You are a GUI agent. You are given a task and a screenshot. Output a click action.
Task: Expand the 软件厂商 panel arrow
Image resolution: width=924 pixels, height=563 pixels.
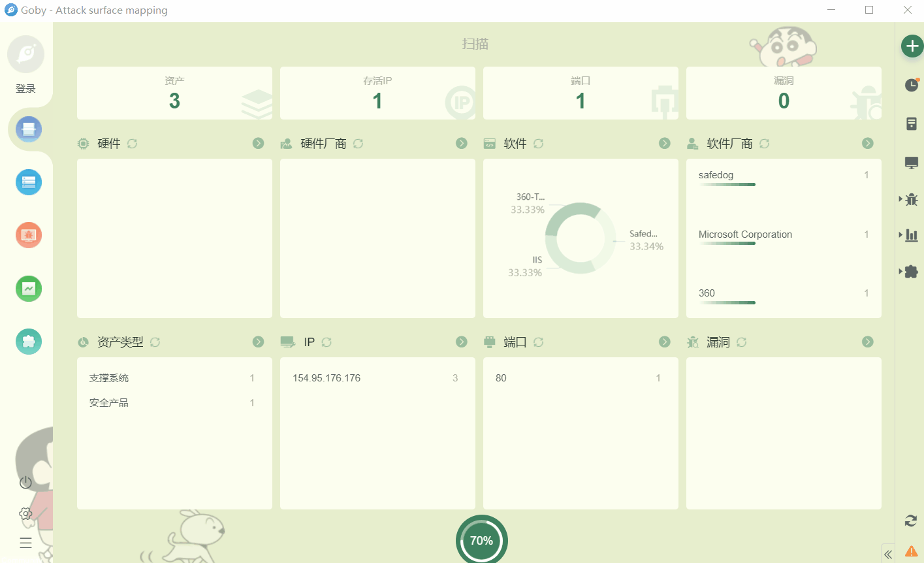(x=868, y=143)
